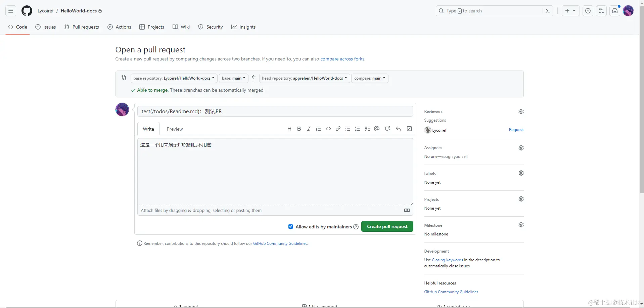Open the Milestone gear settings
This screenshot has width=644, height=308.
tap(521, 225)
